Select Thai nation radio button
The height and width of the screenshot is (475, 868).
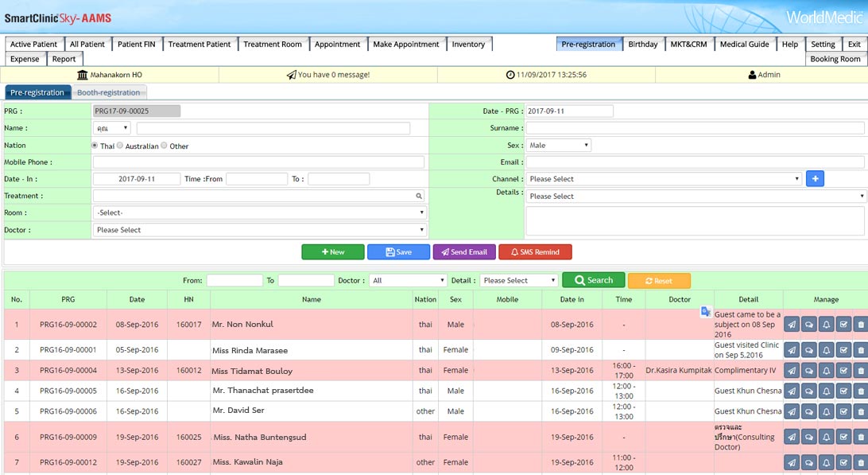(x=95, y=146)
